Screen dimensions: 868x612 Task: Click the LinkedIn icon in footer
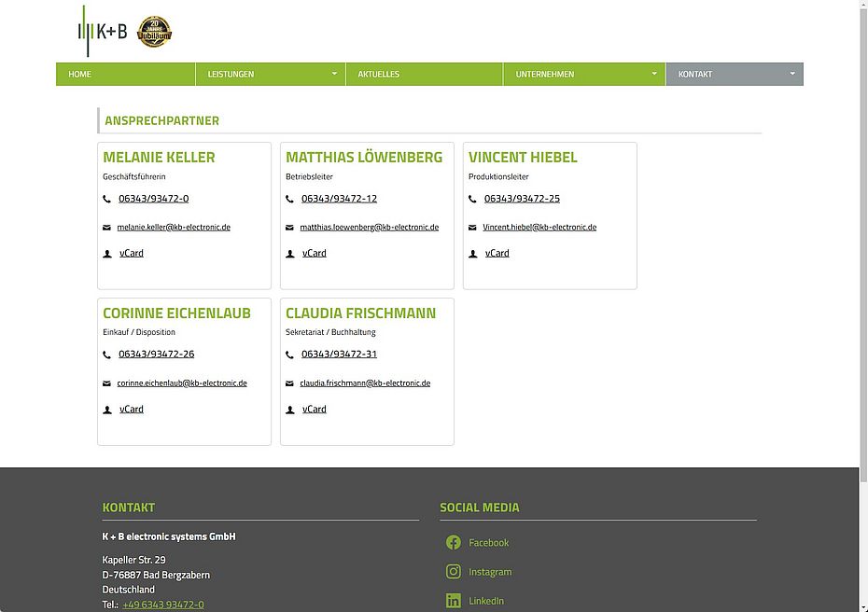tap(454, 601)
